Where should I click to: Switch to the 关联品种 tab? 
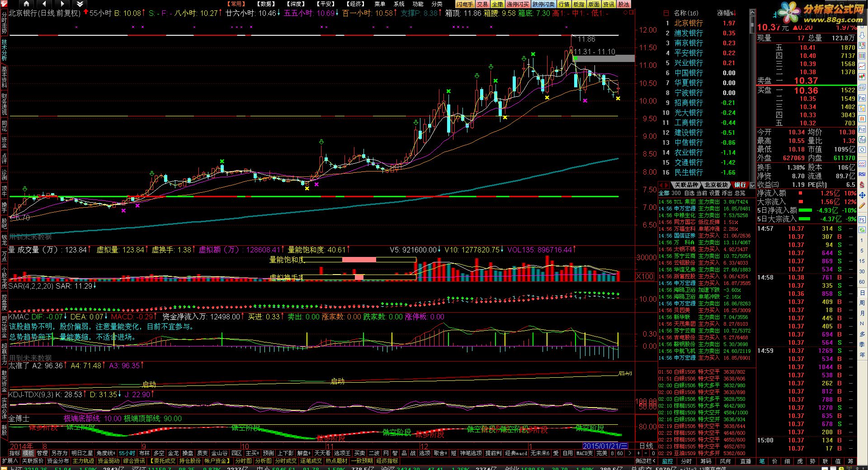coord(686,185)
